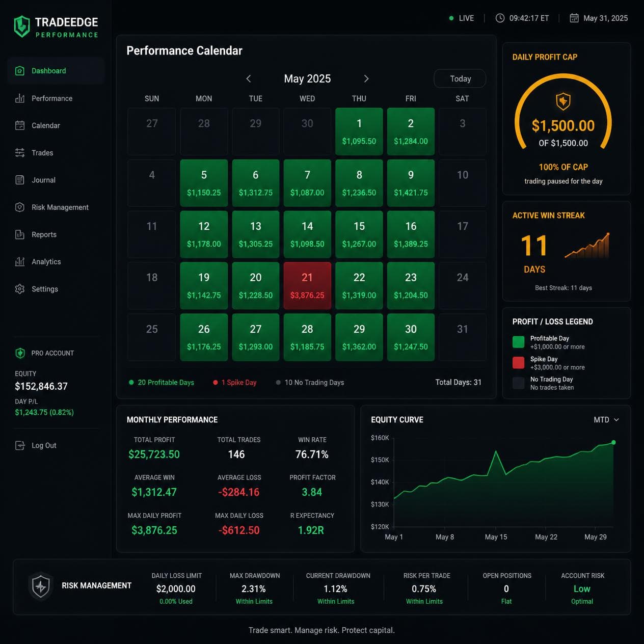Viewport: 644px width, 644px height.
Task: Select May 1 calendar cell showing $1,095.50
Action: coord(359,131)
